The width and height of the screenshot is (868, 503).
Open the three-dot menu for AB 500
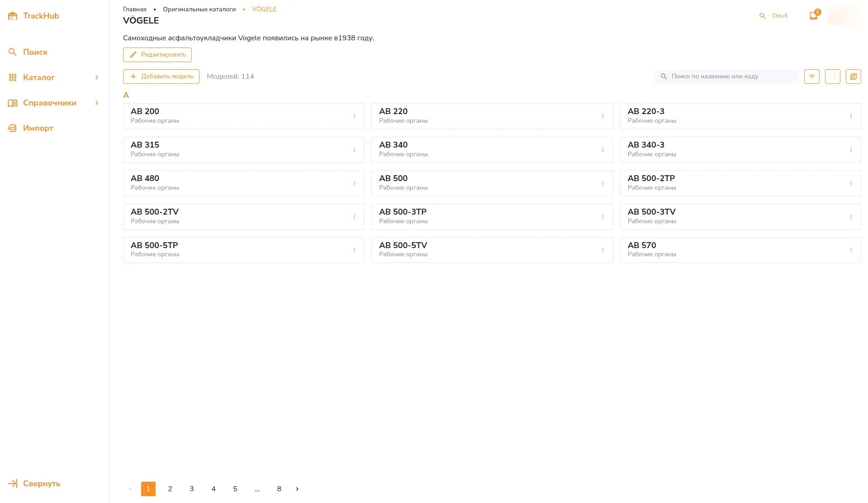602,183
